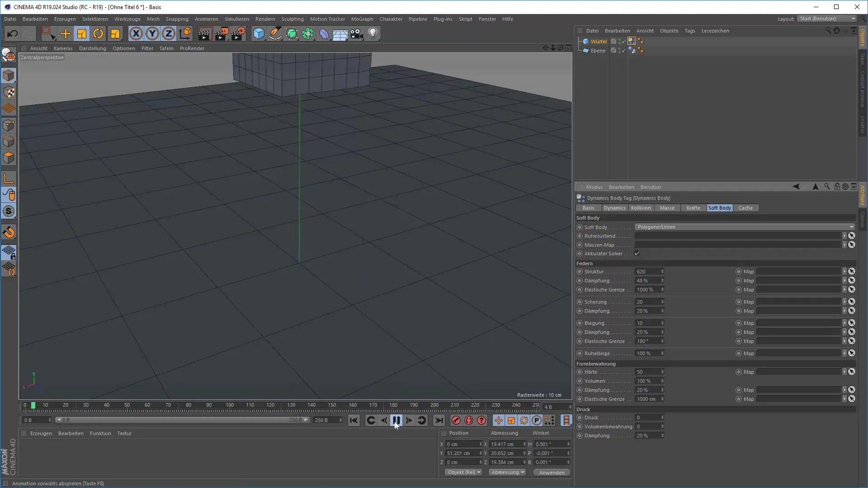Add a light object
The width and height of the screenshot is (868, 488).
tap(373, 33)
